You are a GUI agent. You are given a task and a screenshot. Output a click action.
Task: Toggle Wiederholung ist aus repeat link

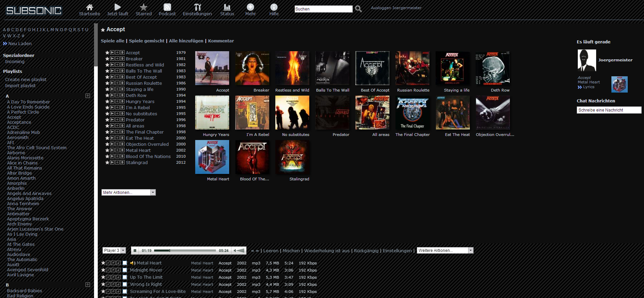pos(327,251)
